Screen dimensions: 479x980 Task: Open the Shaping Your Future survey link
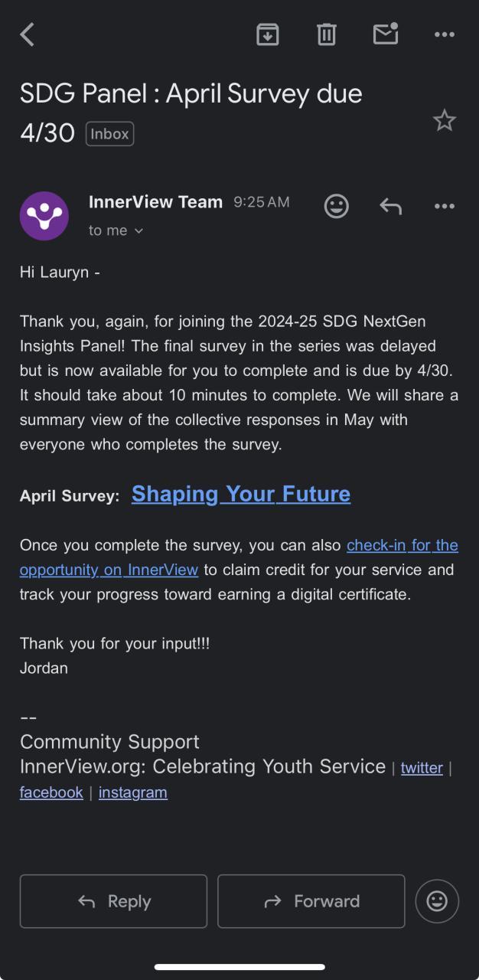(x=241, y=494)
